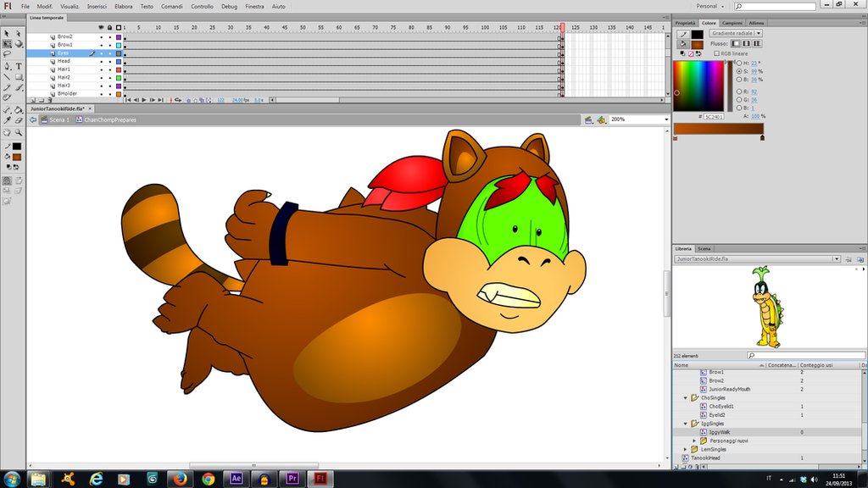The height and width of the screenshot is (488, 868).
Task: Select the Pencil tool
Action: tap(7, 87)
